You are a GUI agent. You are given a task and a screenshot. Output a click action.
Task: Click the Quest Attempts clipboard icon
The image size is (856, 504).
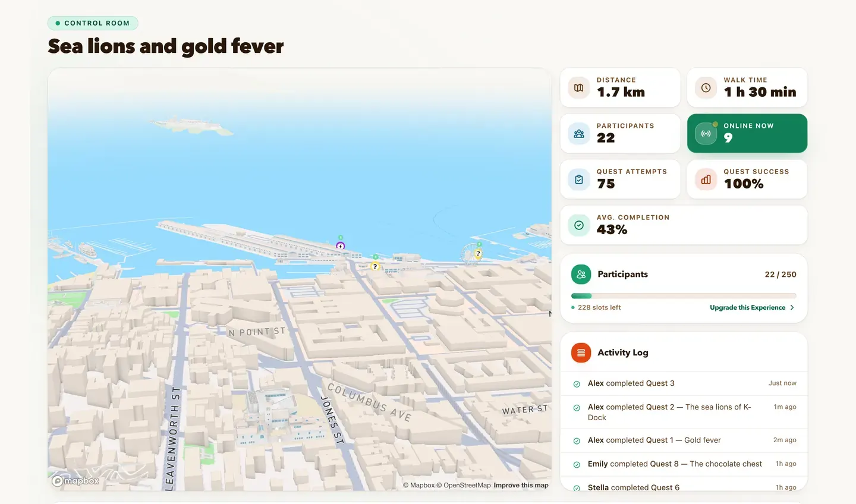tap(578, 179)
